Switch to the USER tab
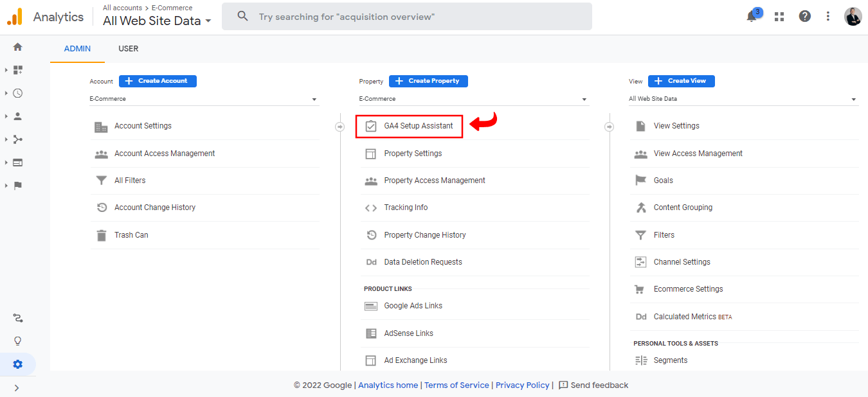This screenshot has width=868, height=397. point(128,48)
